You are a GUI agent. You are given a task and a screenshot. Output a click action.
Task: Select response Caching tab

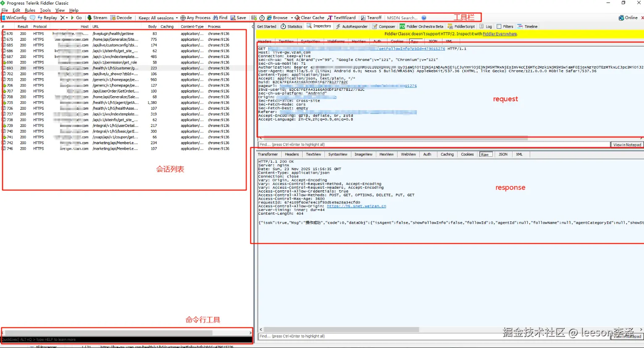tap(447, 154)
